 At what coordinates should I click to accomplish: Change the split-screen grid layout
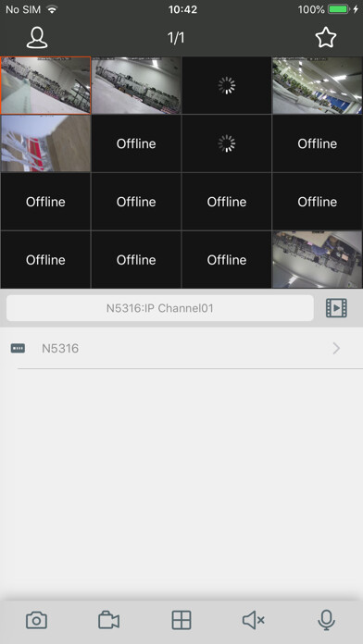tap(181, 620)
